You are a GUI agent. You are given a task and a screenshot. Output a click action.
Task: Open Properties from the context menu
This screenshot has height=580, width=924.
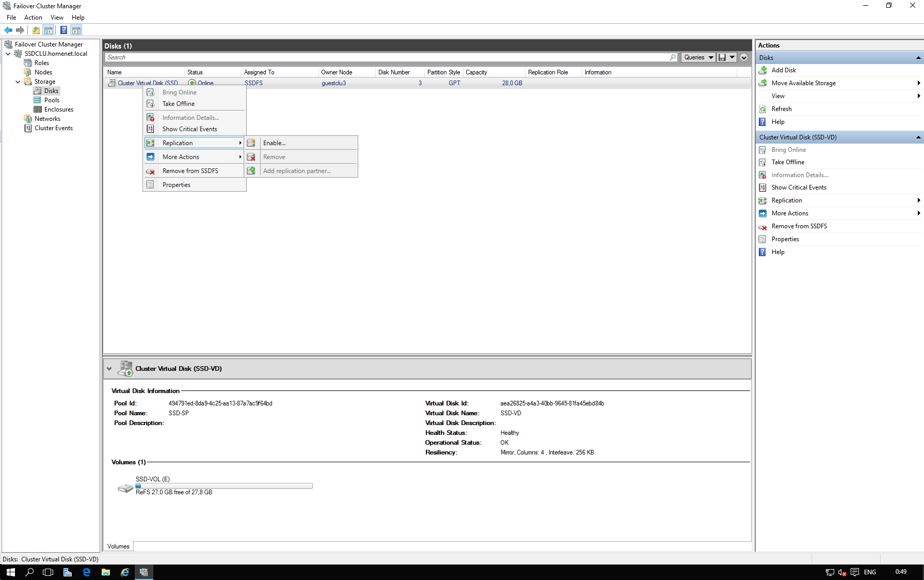coord(177,185)
